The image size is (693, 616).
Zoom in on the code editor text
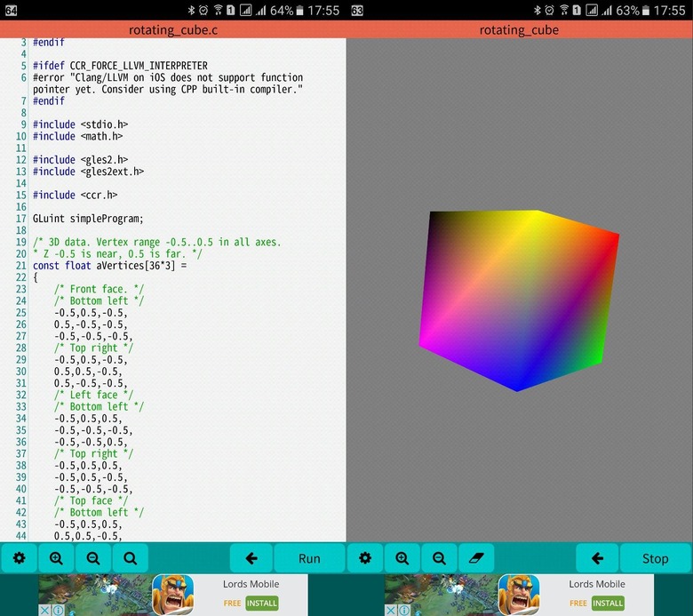56,558
